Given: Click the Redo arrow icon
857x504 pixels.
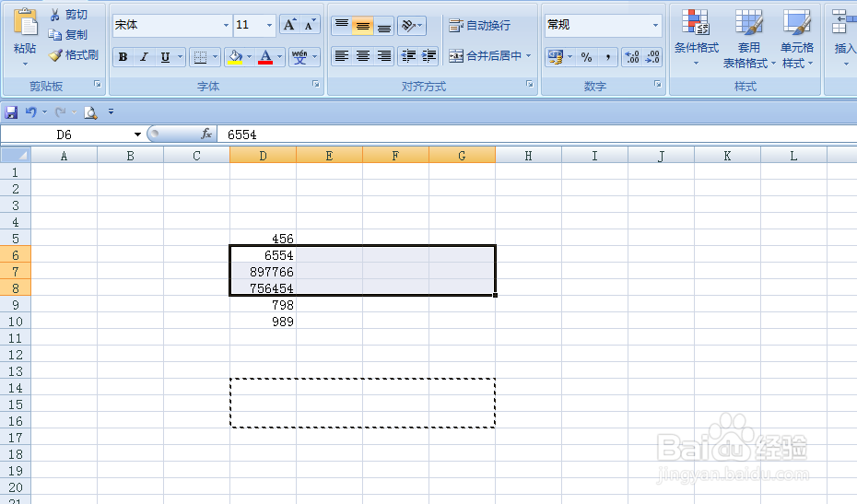Looking at the screenshot, I should (60, 112).
